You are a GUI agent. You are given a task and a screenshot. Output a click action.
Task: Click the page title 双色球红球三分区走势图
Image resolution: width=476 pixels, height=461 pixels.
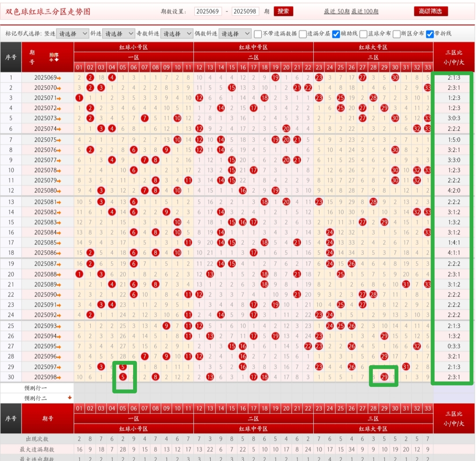[48, 11]
